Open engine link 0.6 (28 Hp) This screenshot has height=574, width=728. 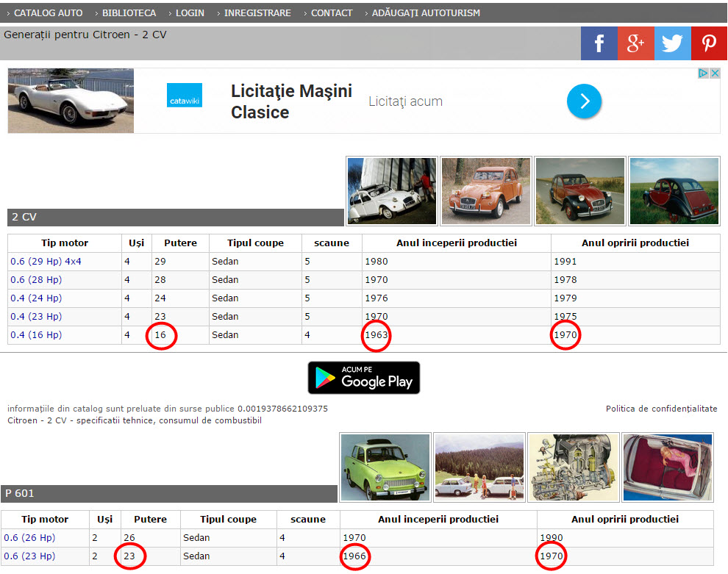tap(36, 280)
